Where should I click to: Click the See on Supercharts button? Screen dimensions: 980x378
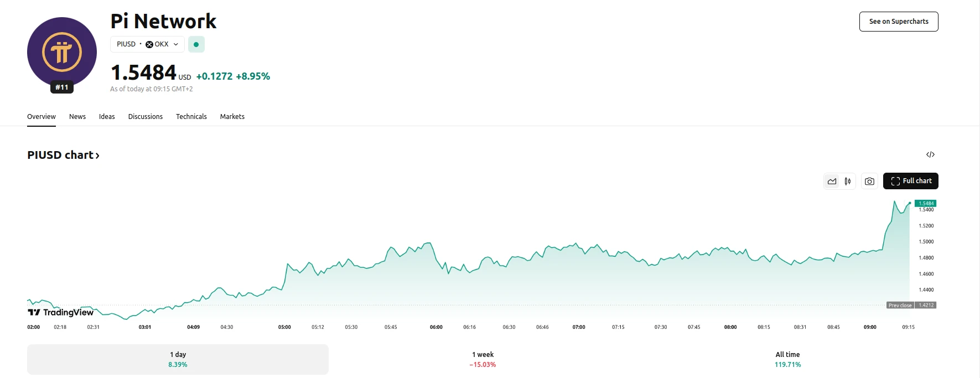(x=899, y=22)
